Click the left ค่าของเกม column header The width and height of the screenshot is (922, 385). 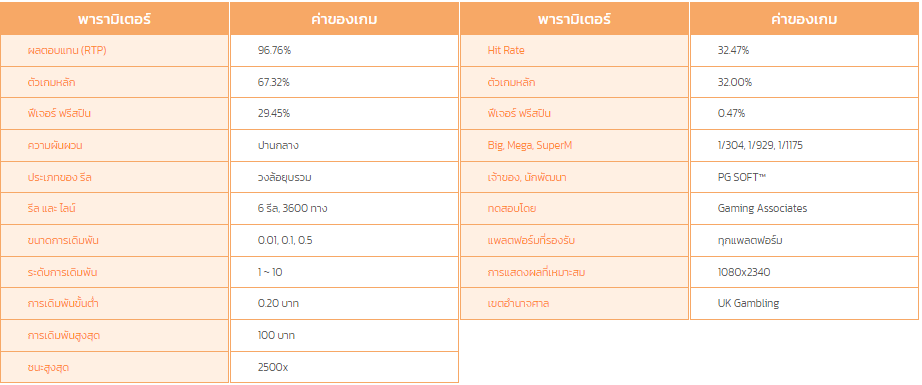(344, 19)
